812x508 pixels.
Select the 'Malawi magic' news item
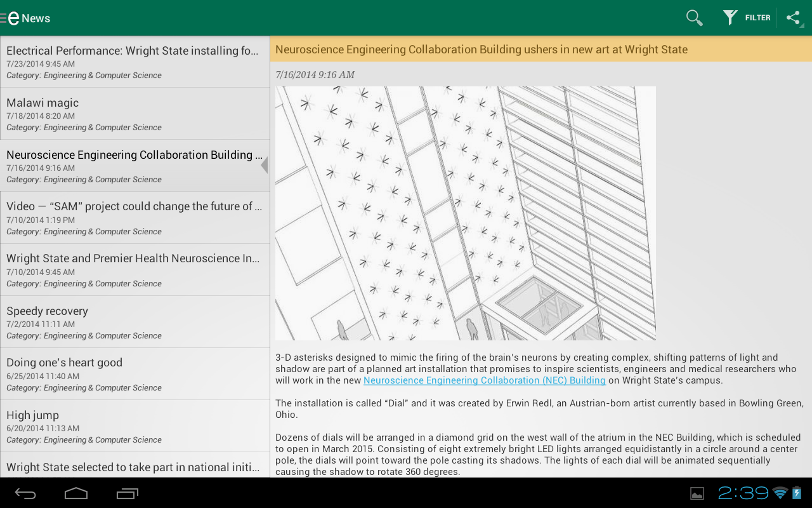[134, 114]
